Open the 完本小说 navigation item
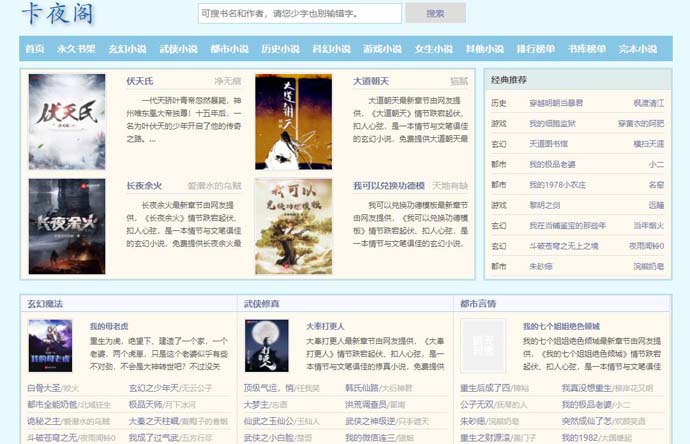690x444 pixels. pyautogui.click(x=639, y=49)
